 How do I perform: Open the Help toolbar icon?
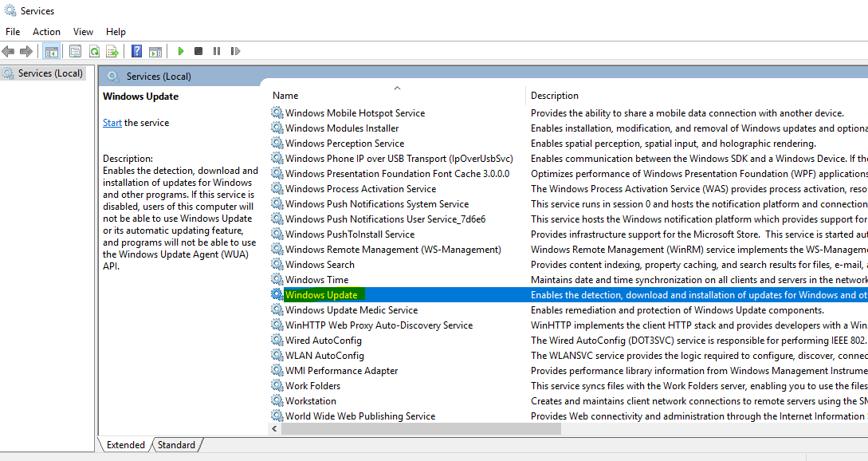tap(137, 52)
